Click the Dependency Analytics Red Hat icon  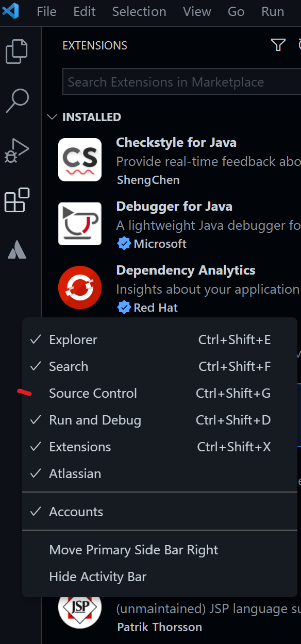coord(80,287)
